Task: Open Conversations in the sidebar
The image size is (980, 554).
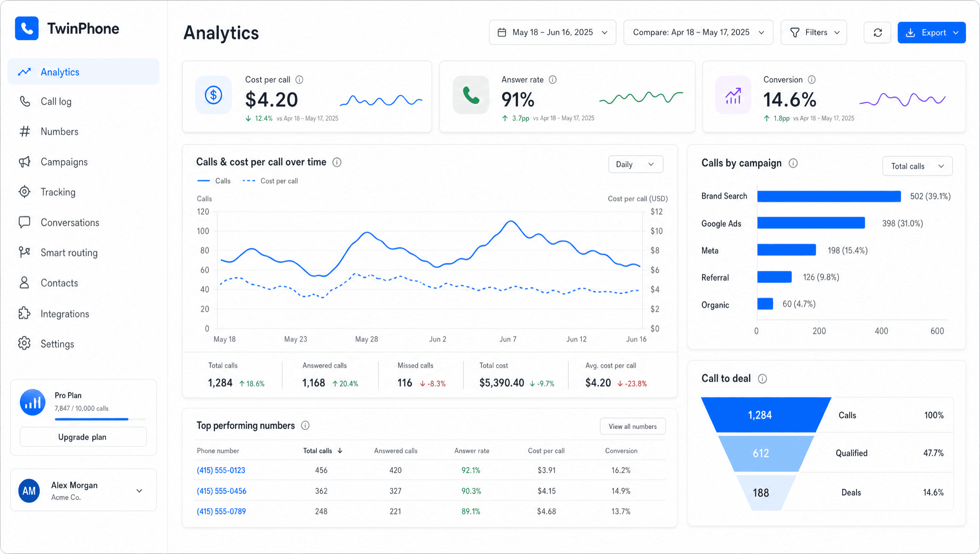Action: tap(83, 222)
